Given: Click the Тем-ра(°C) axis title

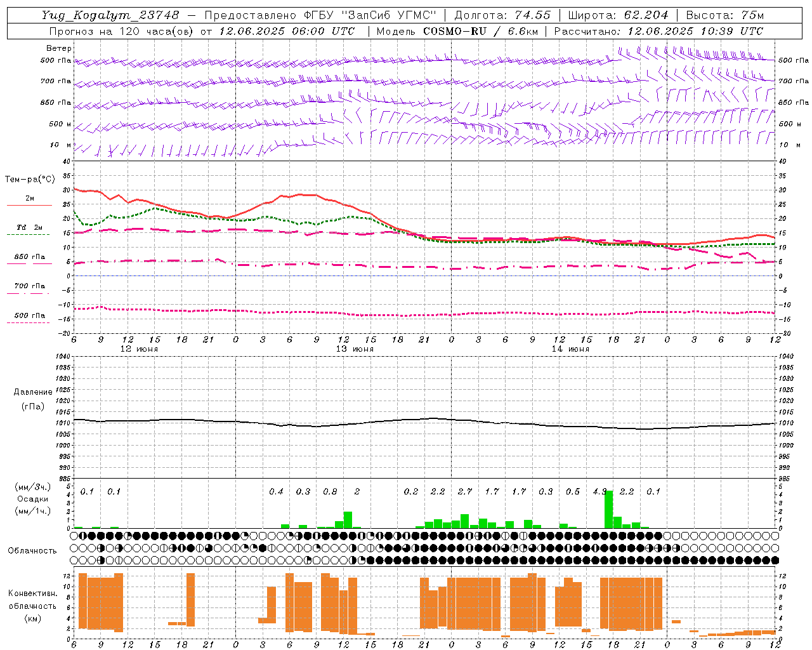Looking at the screenshot, I should point(30,180).
